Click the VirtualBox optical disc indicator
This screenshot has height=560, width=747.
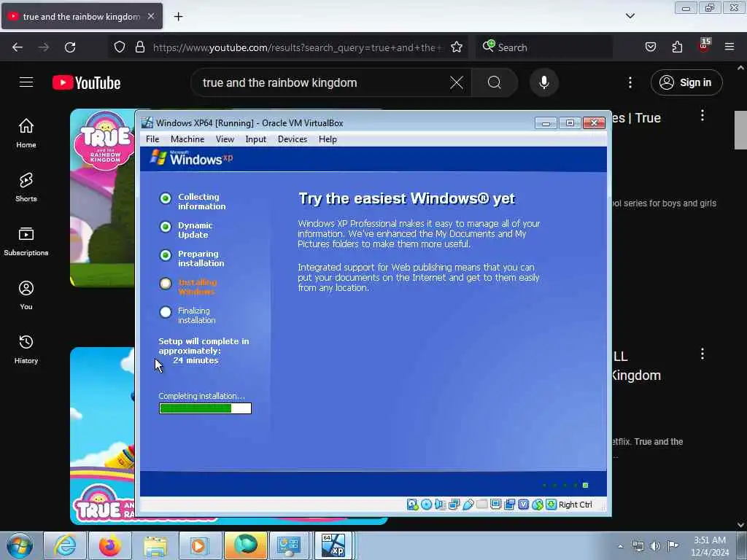click(426, 505)
